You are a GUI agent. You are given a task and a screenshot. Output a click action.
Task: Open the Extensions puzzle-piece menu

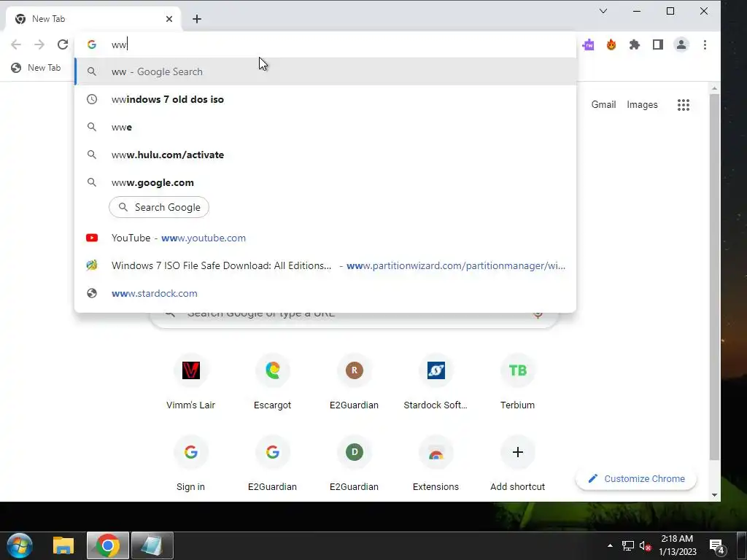[635, 44]
